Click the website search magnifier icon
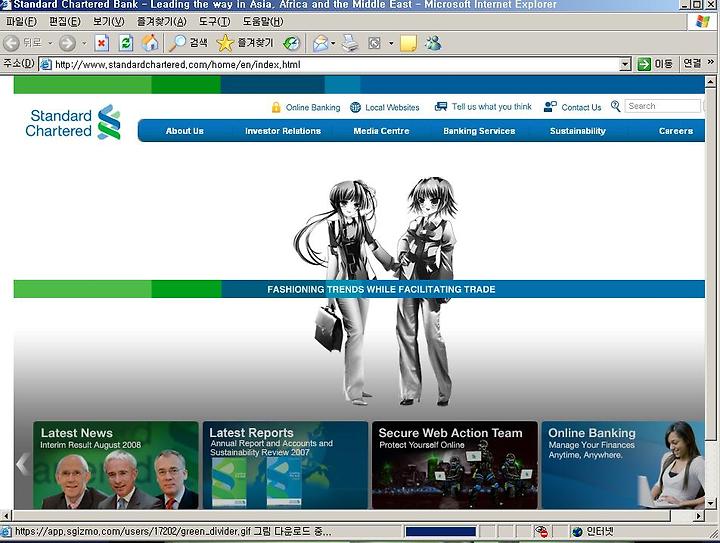The width and height of the screenshot is (720, 543). 616,106
